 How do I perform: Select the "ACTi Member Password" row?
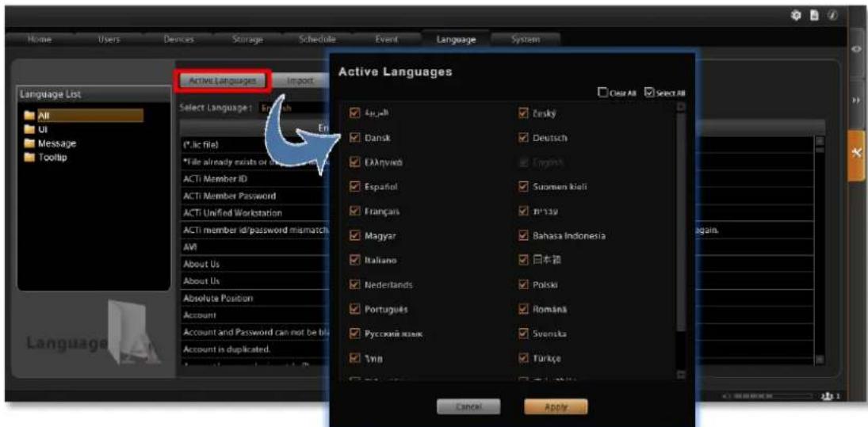(x=254, y=196)
